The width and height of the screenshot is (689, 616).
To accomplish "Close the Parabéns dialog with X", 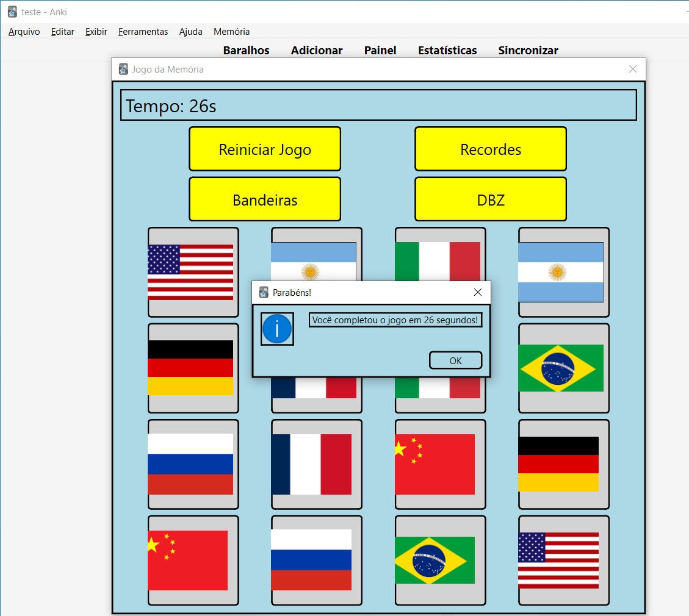I will [x=477, y=293].
